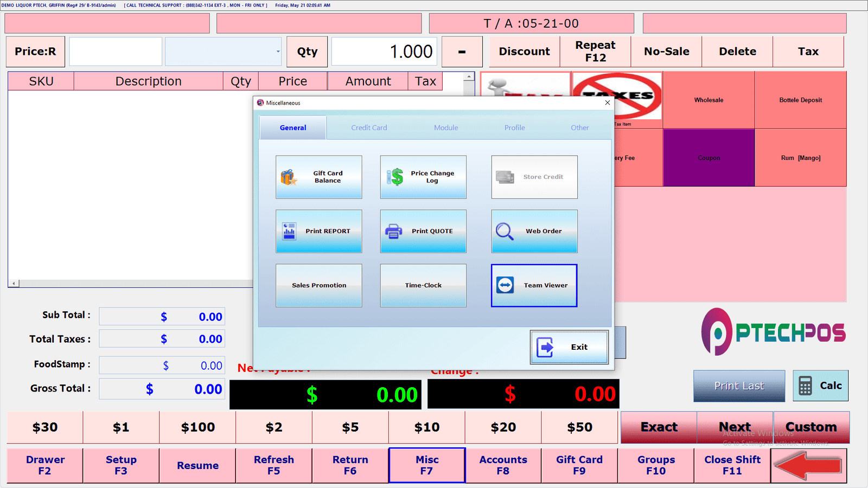Screen dimensions: 868x488
Task: Select the purple Coupon tile
Action: 709,158
